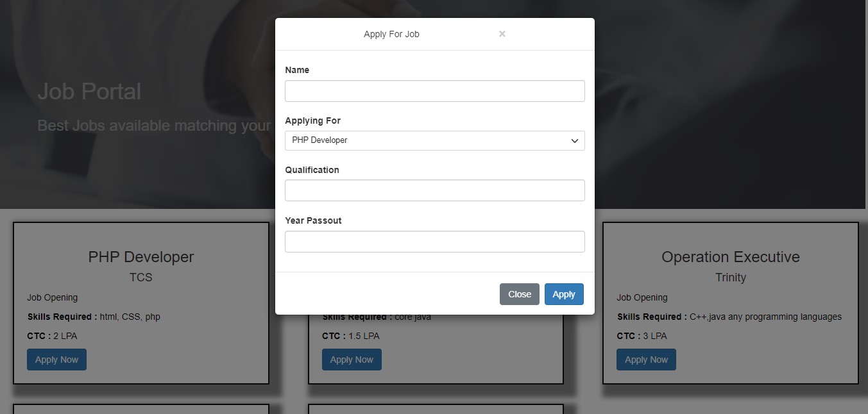
Task: Click the Qualification text field
Action: [x=434, y=190]
